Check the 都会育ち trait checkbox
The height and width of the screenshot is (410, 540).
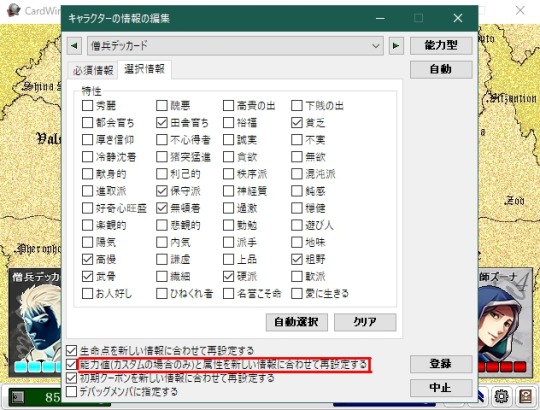point(87,123)
